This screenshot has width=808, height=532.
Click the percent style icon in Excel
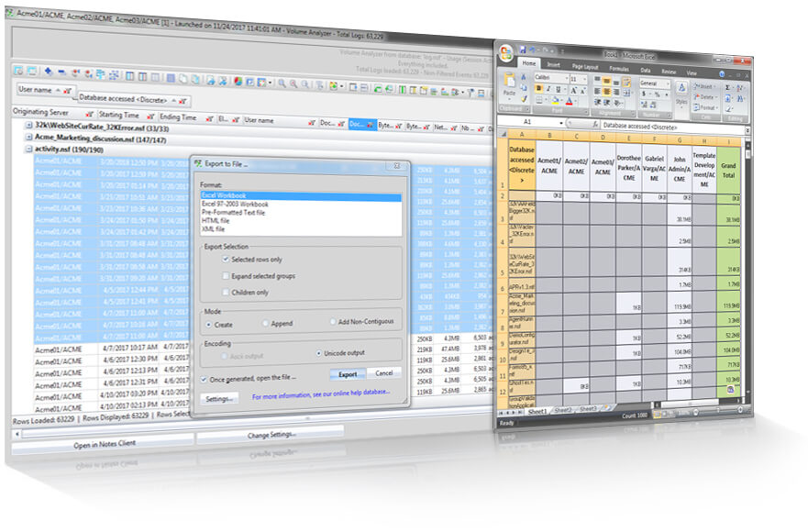tap(657, 94)
